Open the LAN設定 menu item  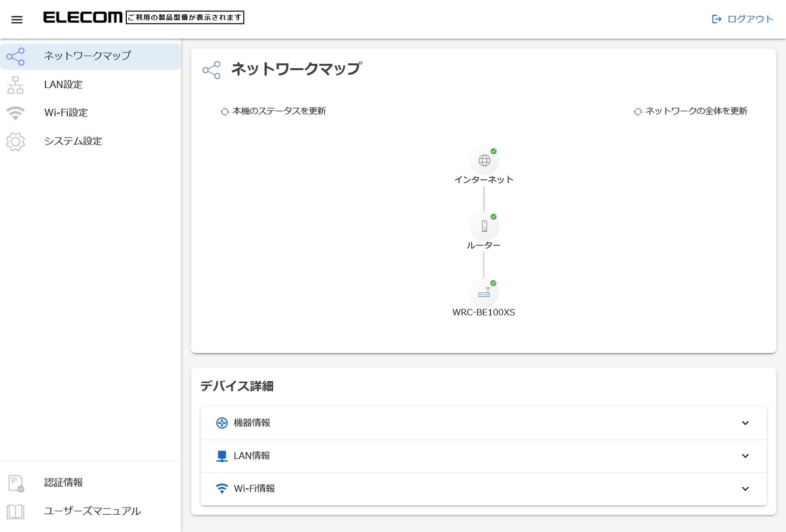coord(63,84)
